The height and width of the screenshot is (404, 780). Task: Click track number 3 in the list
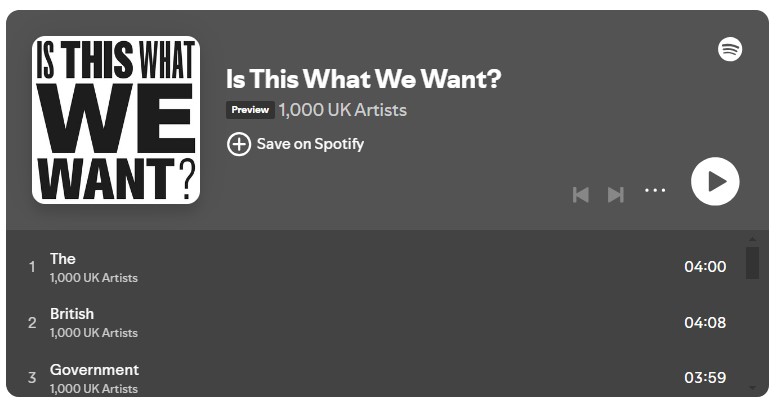click(32, 378)
